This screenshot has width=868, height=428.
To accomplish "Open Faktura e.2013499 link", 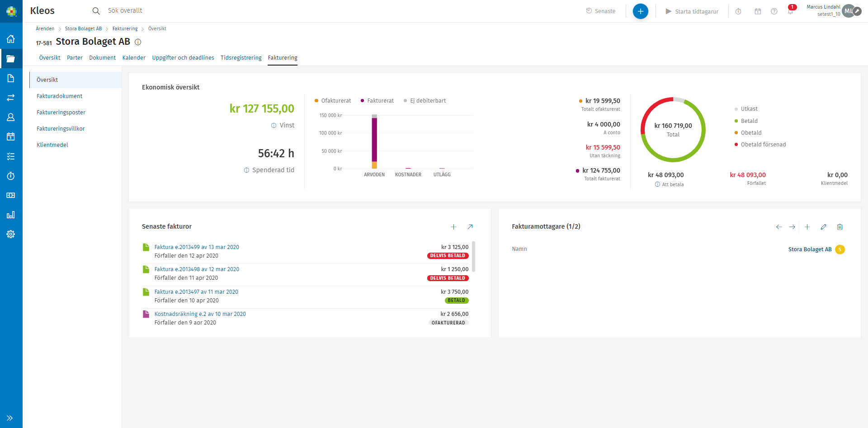I will click(x=197, y=247).
